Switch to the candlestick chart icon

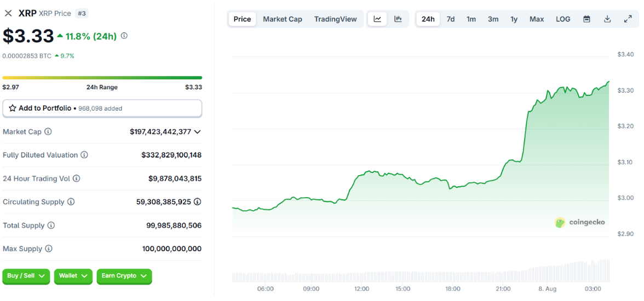(x=398, y=19)
